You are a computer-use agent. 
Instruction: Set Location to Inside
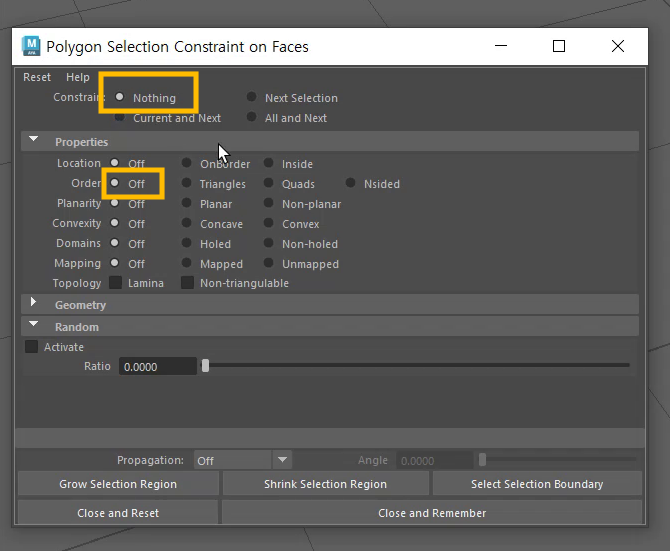pos(268,163)
